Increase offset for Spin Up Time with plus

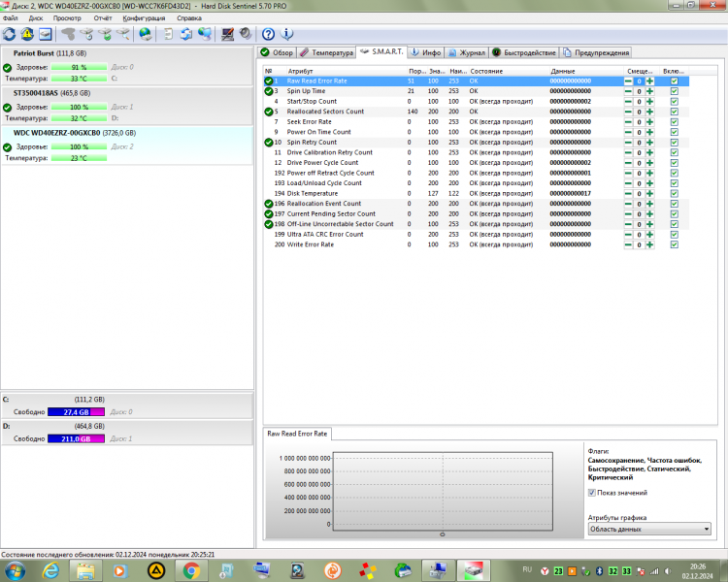649,91
